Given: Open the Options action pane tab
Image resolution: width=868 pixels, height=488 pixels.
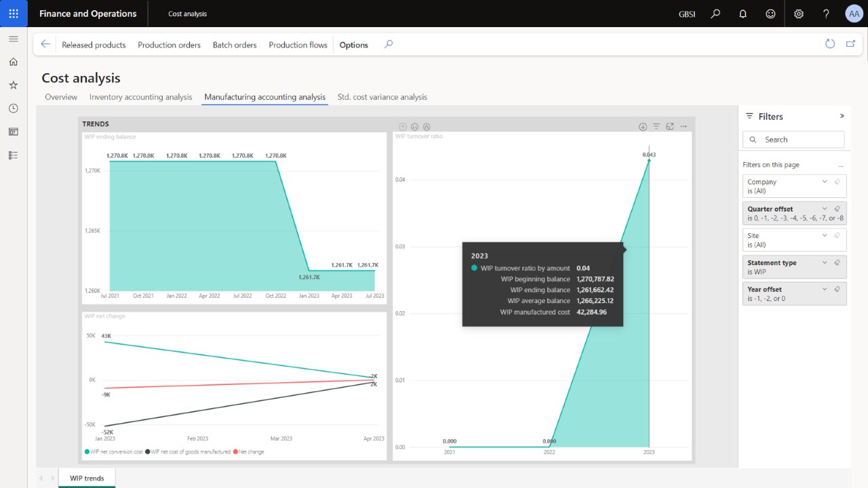Looking at the screenshot, I should click(354, 45).
